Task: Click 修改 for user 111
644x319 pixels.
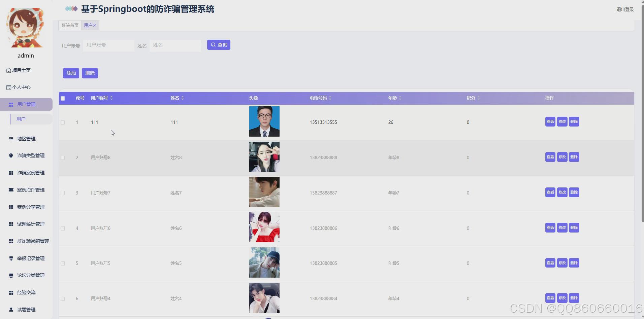Action: point(562,122)
